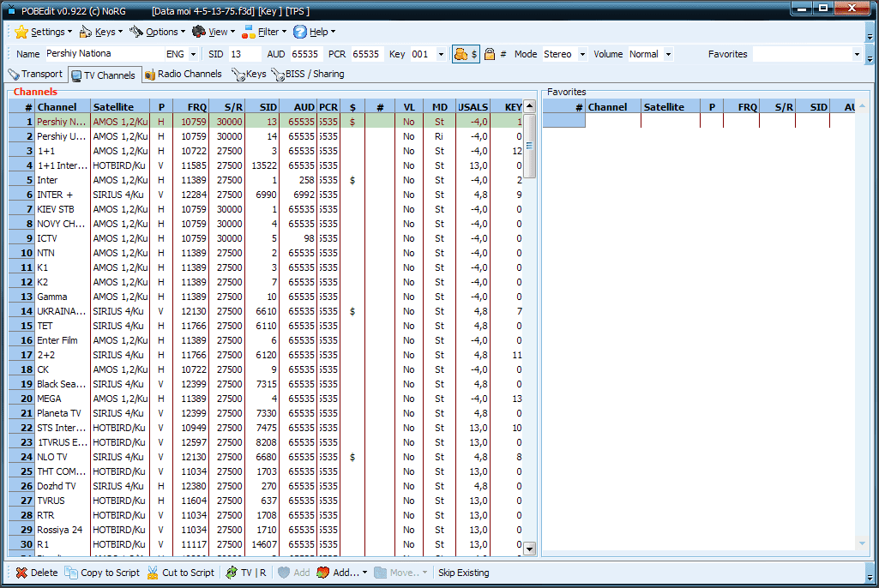This screenshot has height=588, width=879.
Task: Select the Dozhd TV channel row
Action: 266,486
